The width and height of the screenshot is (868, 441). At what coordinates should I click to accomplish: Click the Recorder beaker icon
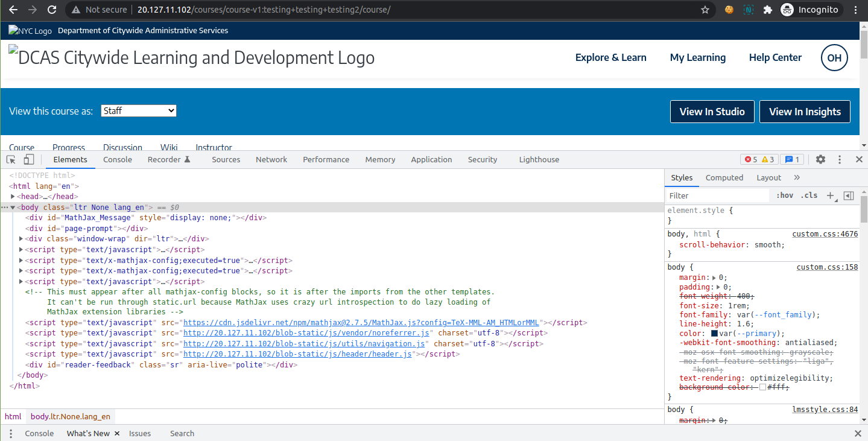(x=187, y=159)
